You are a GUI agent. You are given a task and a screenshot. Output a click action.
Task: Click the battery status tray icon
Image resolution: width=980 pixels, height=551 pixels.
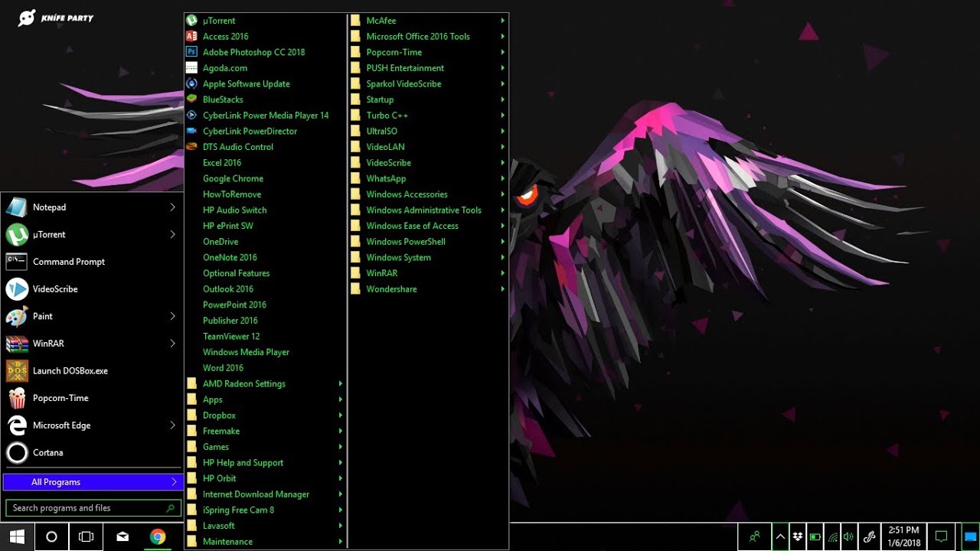pos(815,536)
